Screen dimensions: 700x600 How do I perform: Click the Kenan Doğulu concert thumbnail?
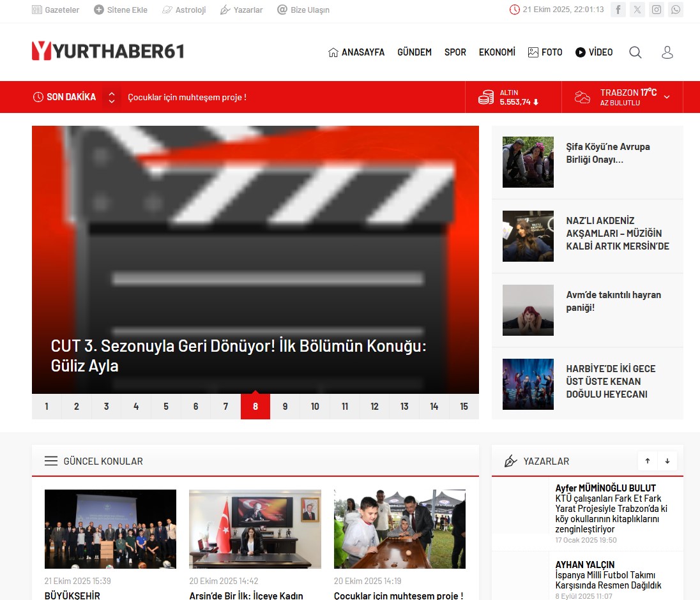click(528, 384)
